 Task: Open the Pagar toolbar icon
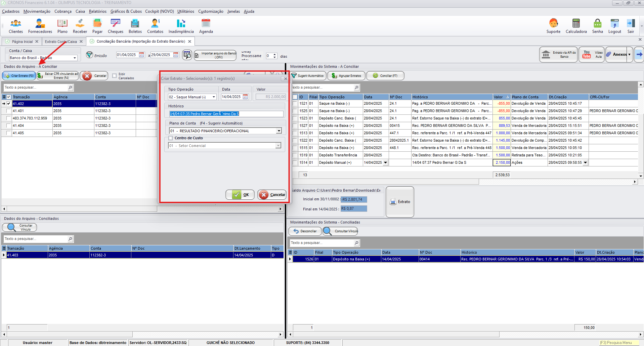tap(97, 23)
